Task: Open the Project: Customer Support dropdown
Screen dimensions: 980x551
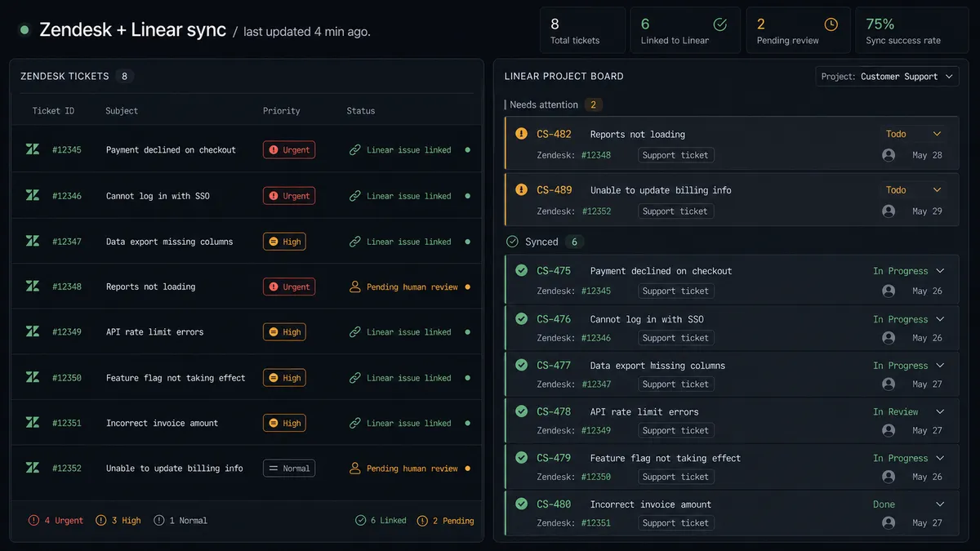Action: pyautogui.click(x=887, y=76)
